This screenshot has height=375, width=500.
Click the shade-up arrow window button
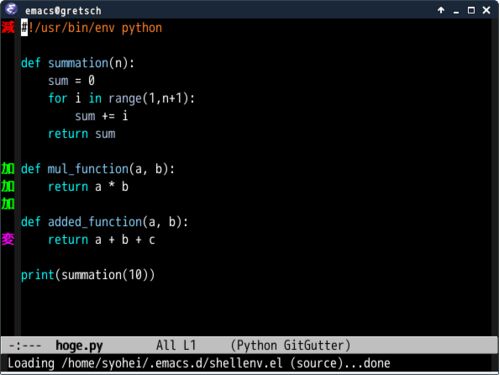click(441, 10)
